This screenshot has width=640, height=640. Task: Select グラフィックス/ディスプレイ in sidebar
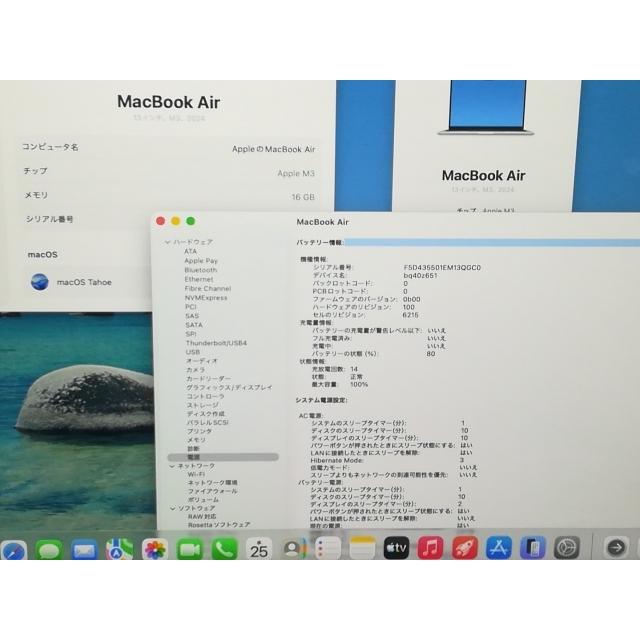coord(229,387)
